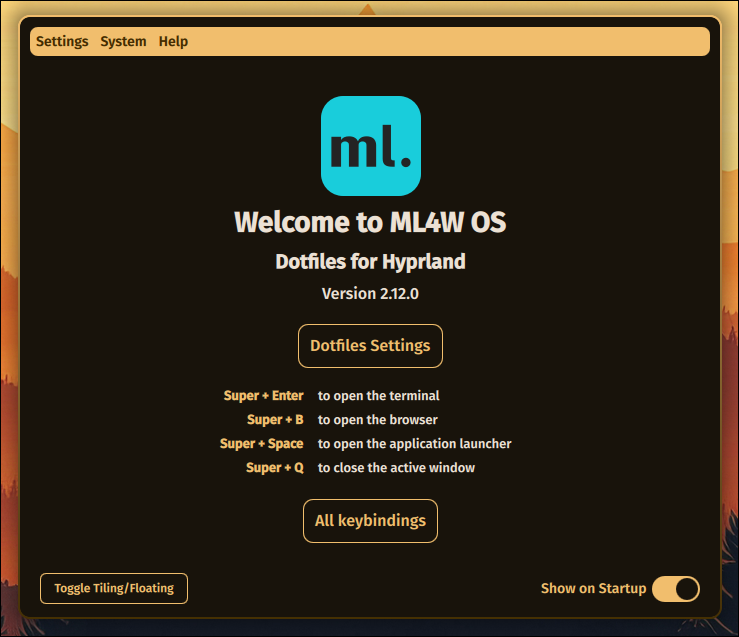Click the Show on Startup label
Image resolution: width=739 pixels, height=637 pixels.
pos(593,589)
